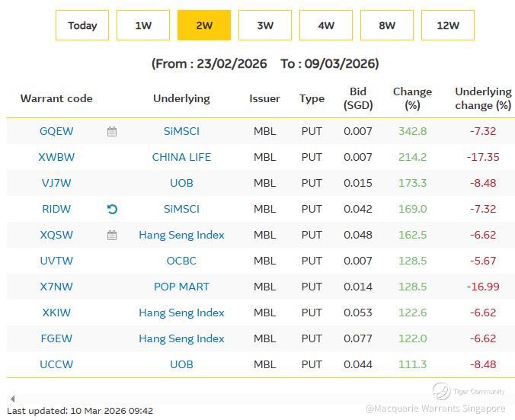
Task: Click the Last updated timestamp text
Action: (x=80, y=411)
